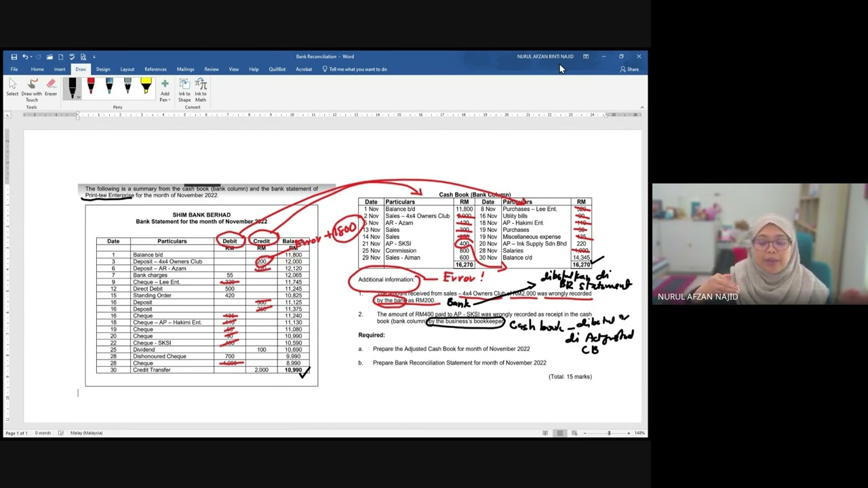Image resolution: width=868 pixels, height=488 pixels.
Task: Pick the gray pencil
Action: click(127, 86)
